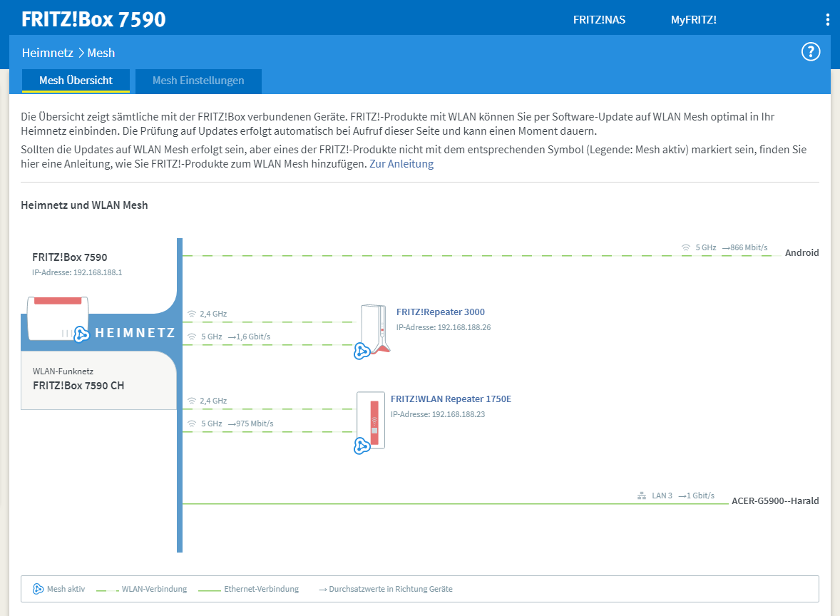Click the FRITZ!Repeater 3000 device image
Viewport: 840px width, 616px height.
(375, 329)
